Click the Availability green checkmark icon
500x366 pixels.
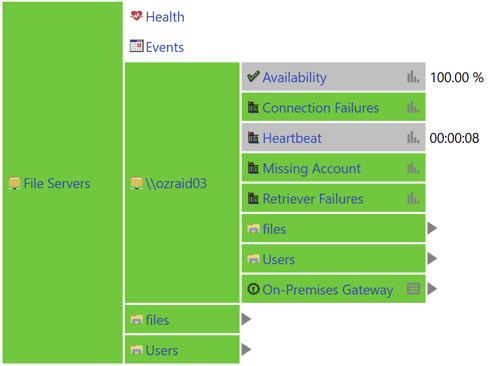tap(253, 76)
